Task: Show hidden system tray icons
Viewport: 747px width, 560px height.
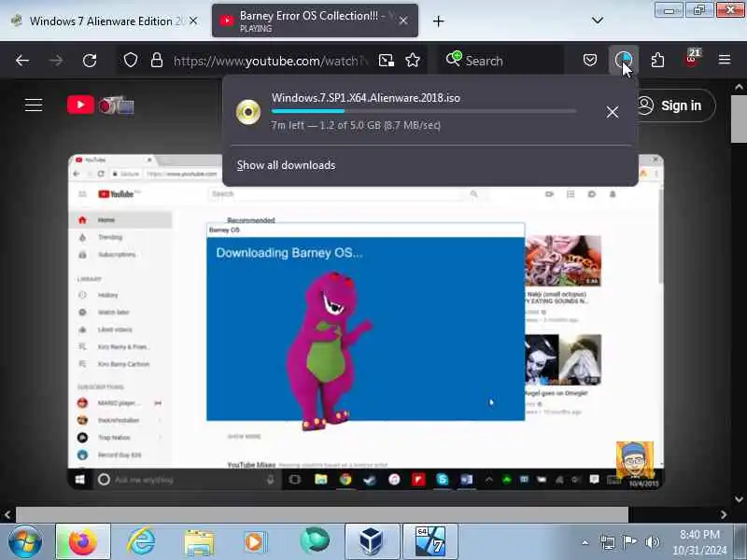Action: coord(585,542)
